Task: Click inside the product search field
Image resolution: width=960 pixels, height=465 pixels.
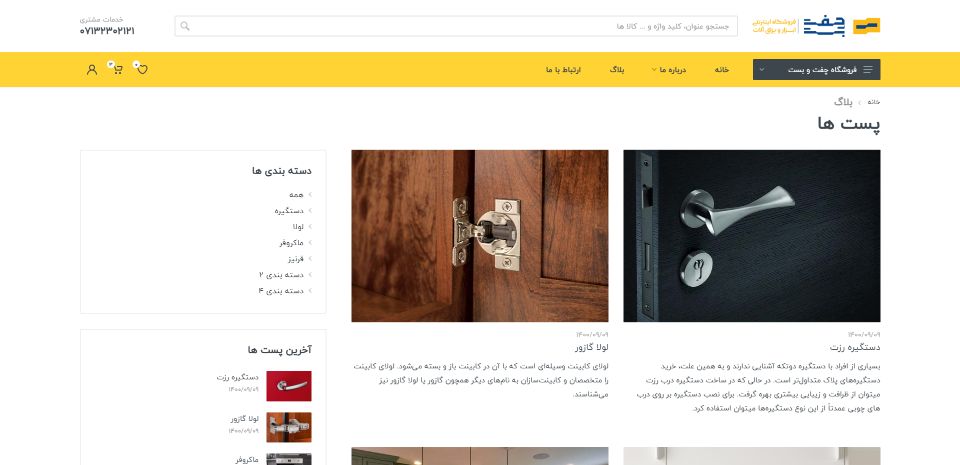Action: tap(456, 26)
